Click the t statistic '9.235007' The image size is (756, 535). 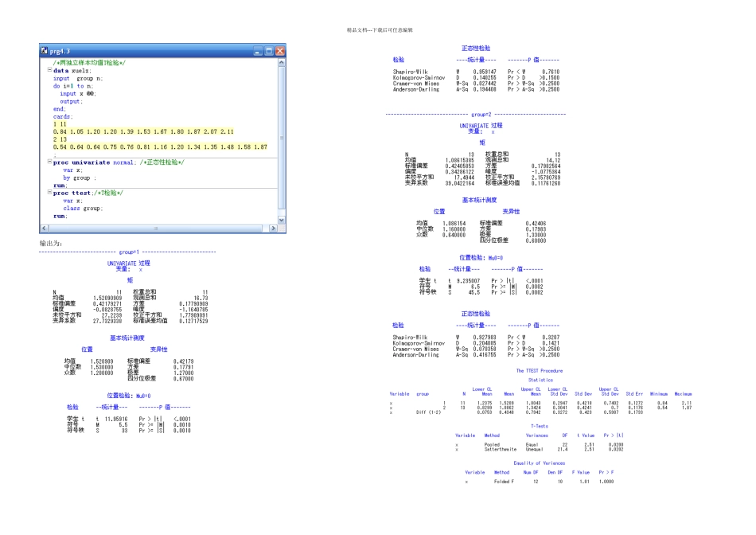coord(468,281)
